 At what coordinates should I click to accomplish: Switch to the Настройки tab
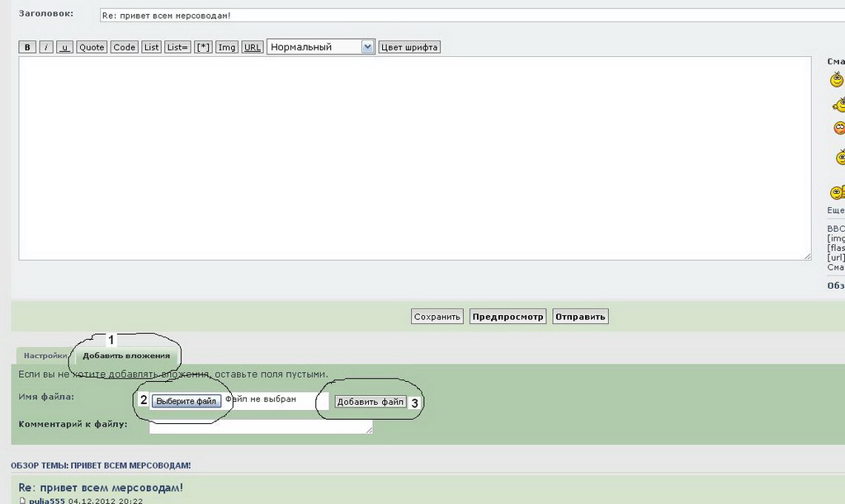tap(45, 356)
